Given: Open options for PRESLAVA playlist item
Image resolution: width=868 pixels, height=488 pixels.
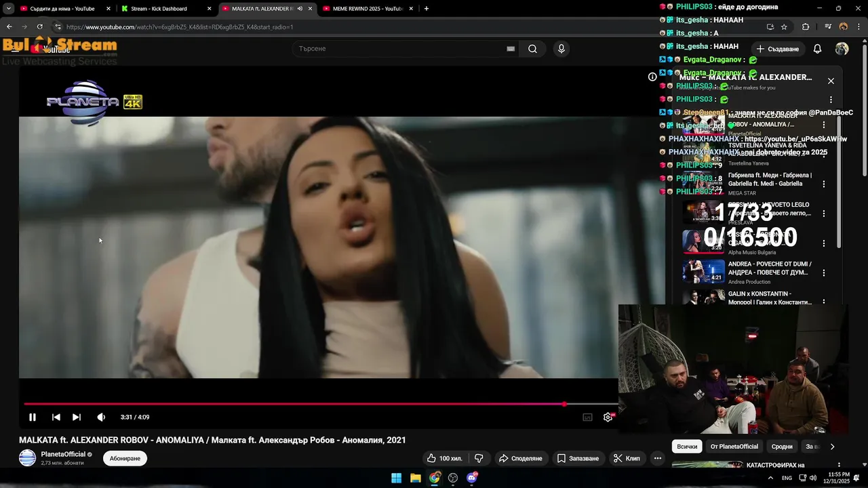Looking at the screenshot, I should pos(824,213).
